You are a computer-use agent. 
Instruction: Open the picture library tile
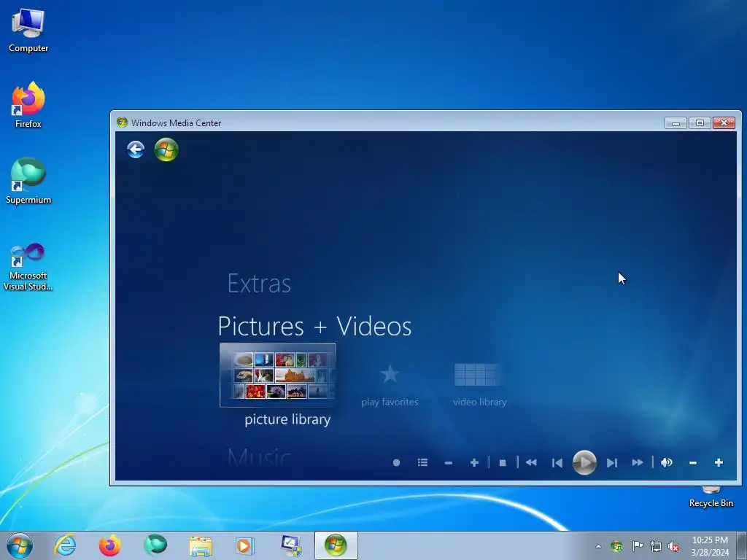pyautogui.click(x=278, y=376)
